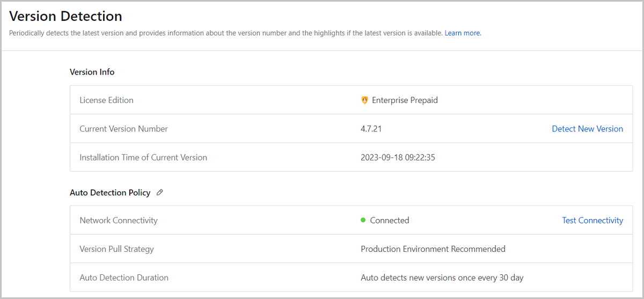Select the 2023-09-18 09:22:35 timestamp

pyautogui.click(x=397, y=158)
